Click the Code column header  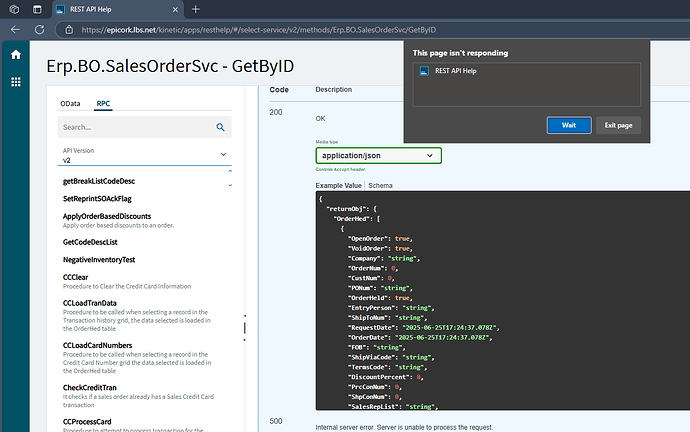point(279,90)
